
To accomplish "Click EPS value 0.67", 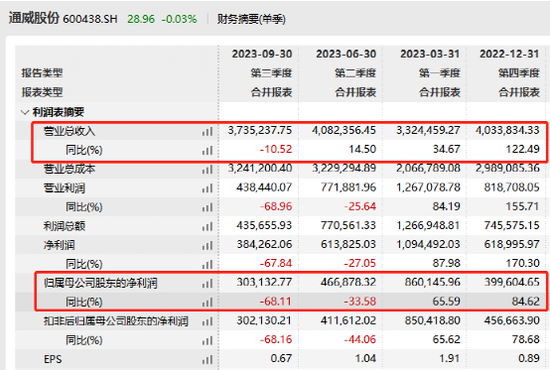I will click(x=281, y=358).
